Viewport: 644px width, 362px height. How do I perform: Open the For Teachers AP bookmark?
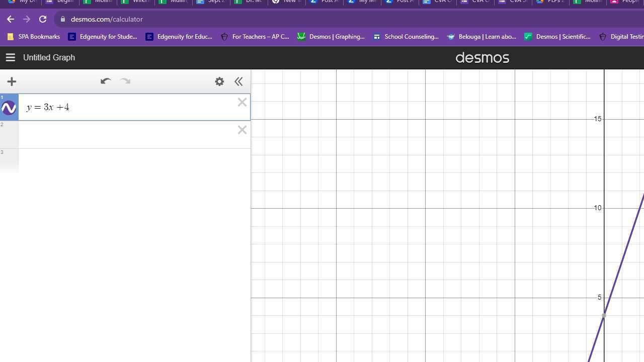(x=260, y=36)
